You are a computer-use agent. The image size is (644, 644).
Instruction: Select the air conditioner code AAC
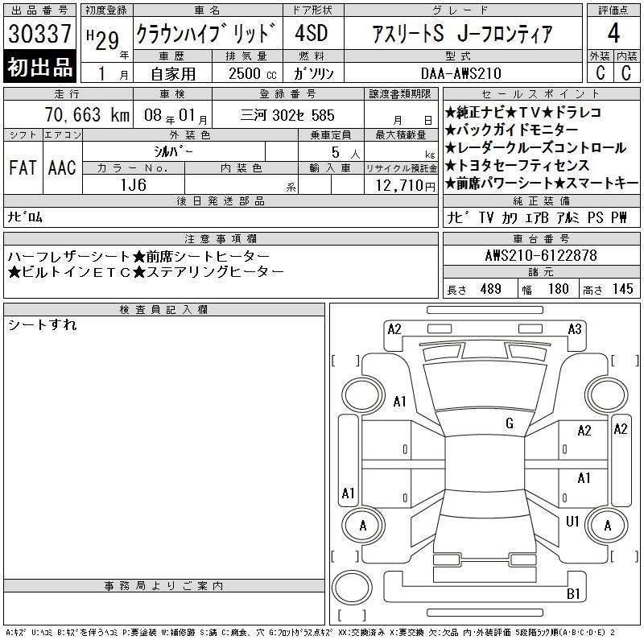click(x=62, y=167)
